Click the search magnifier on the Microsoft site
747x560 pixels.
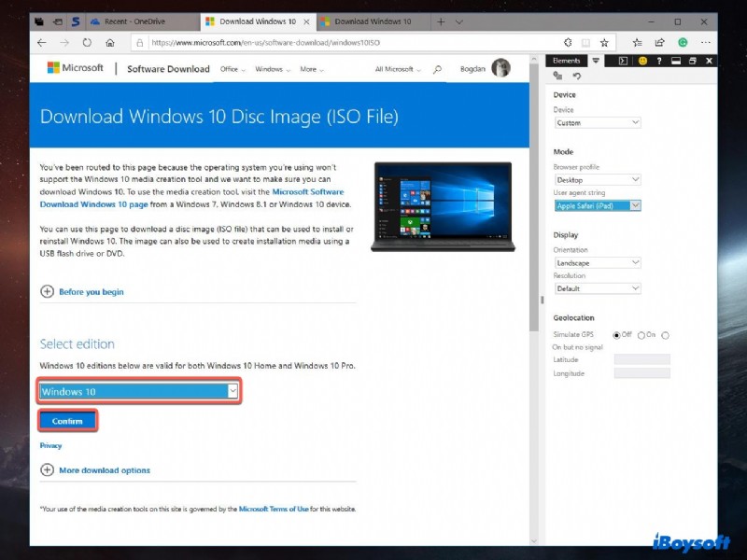coord(438,67)
